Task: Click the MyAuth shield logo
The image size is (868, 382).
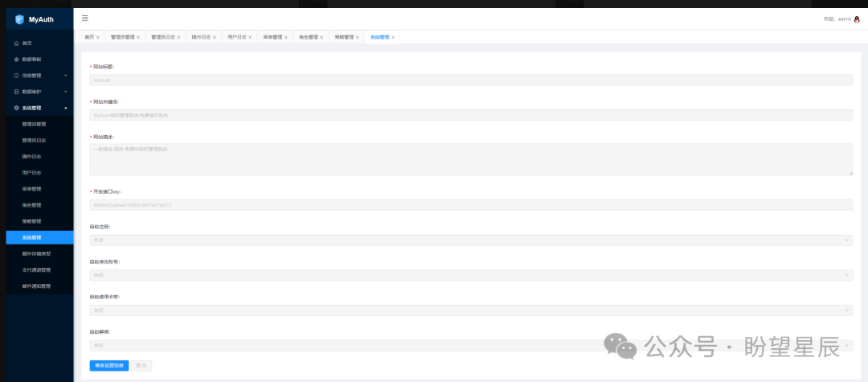Action: click(19, 19)
